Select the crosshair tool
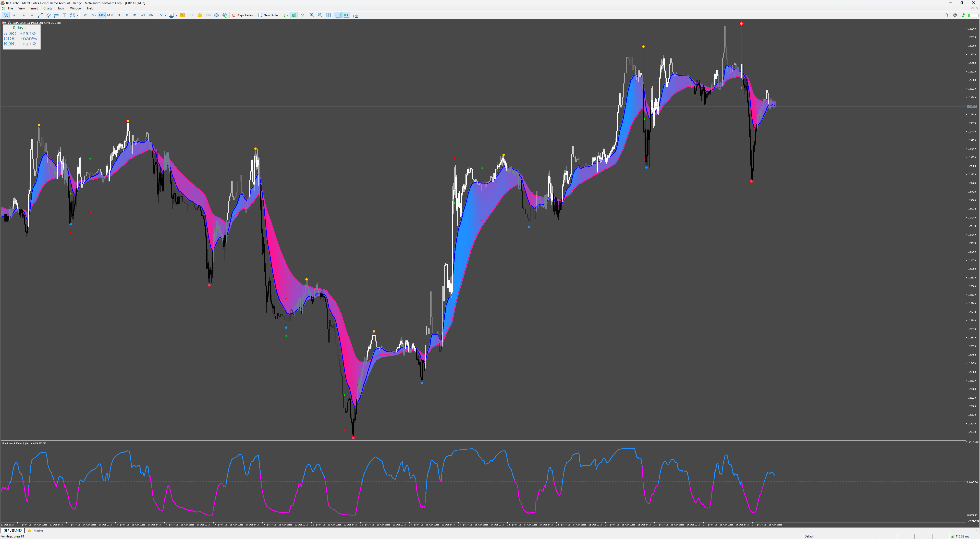 pyautogui.click(x=14, y=15)
